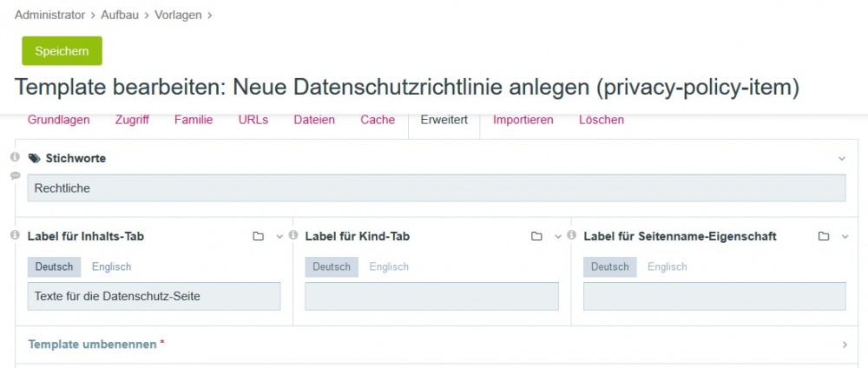868x368 pixels.
Task: Select Deutsch tab under Label für Inhalts-Tab
Action: [x=54, y=266]
